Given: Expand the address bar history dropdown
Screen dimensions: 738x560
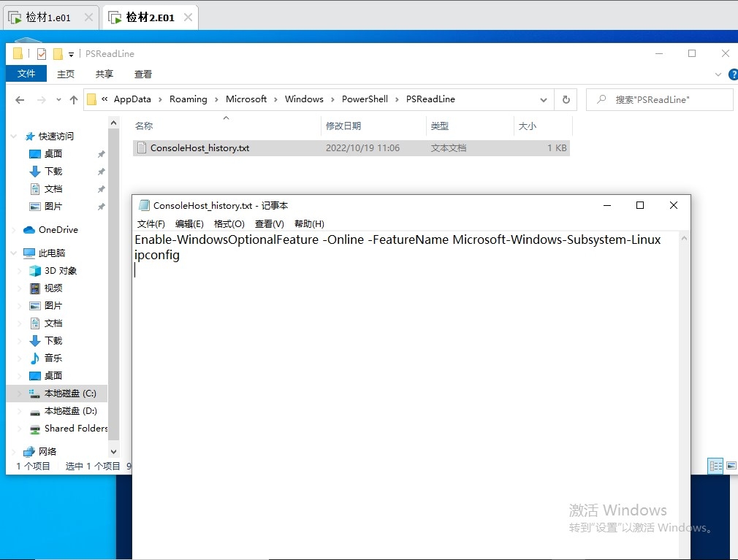Looking at the screenshot, I should pyautogui.click(x=544, y=100).
